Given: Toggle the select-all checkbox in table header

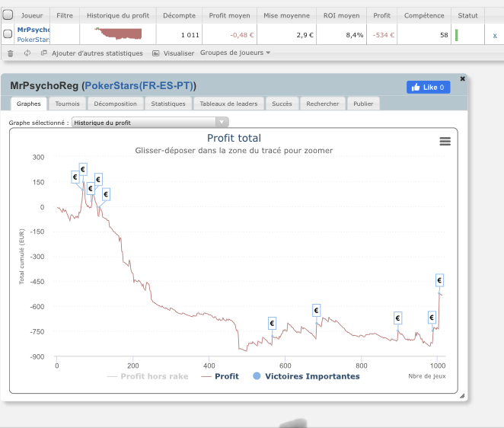Looking at the screenshot, I should click(x=8, y=14).
